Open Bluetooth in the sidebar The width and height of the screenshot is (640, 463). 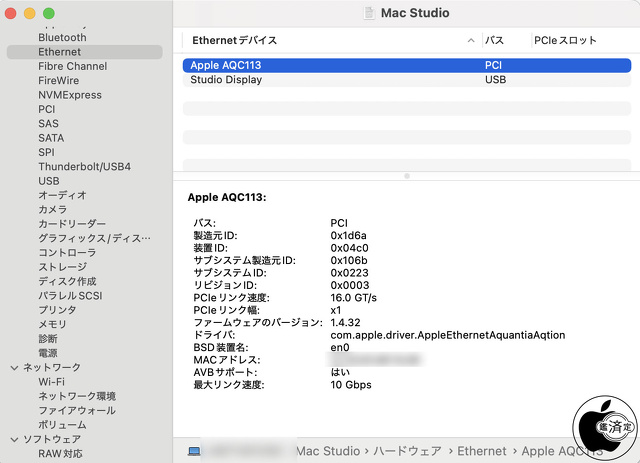(62, 37)
